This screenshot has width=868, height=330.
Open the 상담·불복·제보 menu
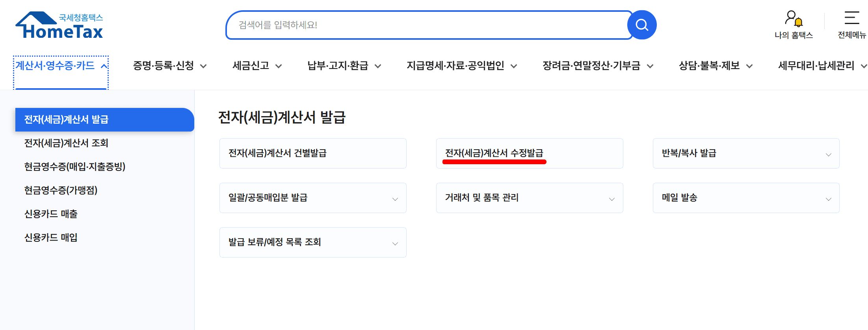[x=716, y=66]
